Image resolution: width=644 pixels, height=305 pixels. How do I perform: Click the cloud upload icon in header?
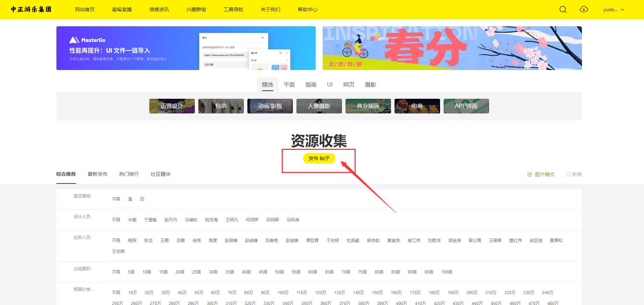[x=584, y=9]
